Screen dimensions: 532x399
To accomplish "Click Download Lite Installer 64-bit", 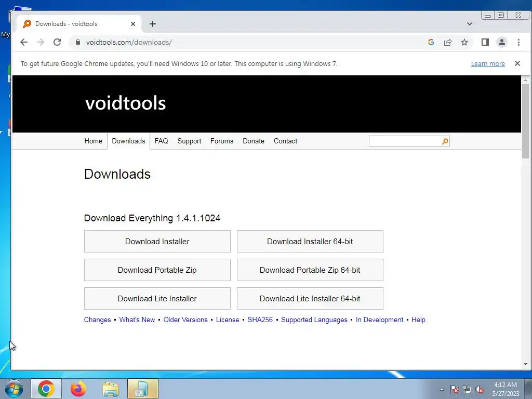I will point(310,298).
